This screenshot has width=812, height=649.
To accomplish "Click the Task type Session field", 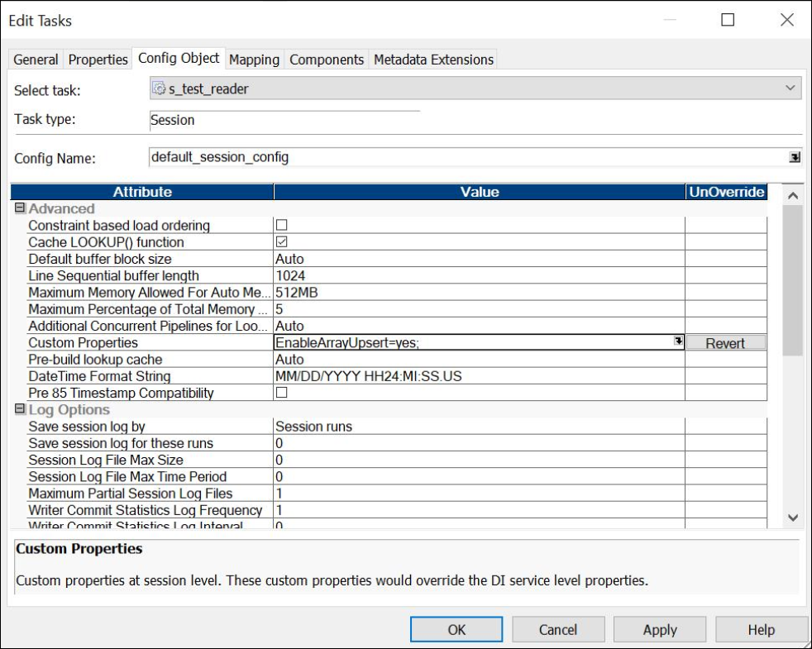I will (284, 120).
